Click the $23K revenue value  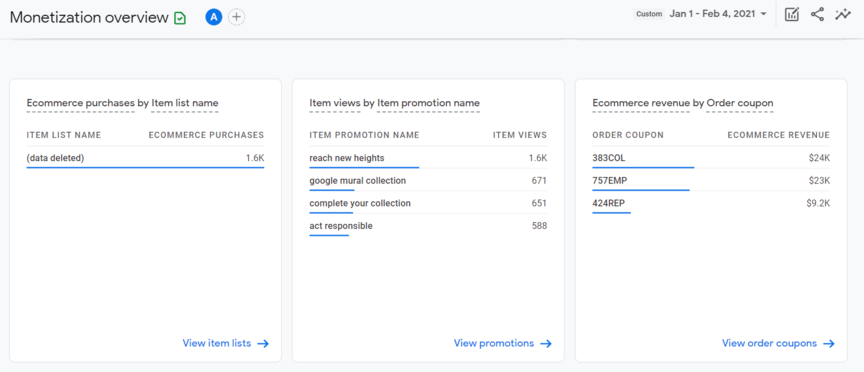tap(819, 181)
